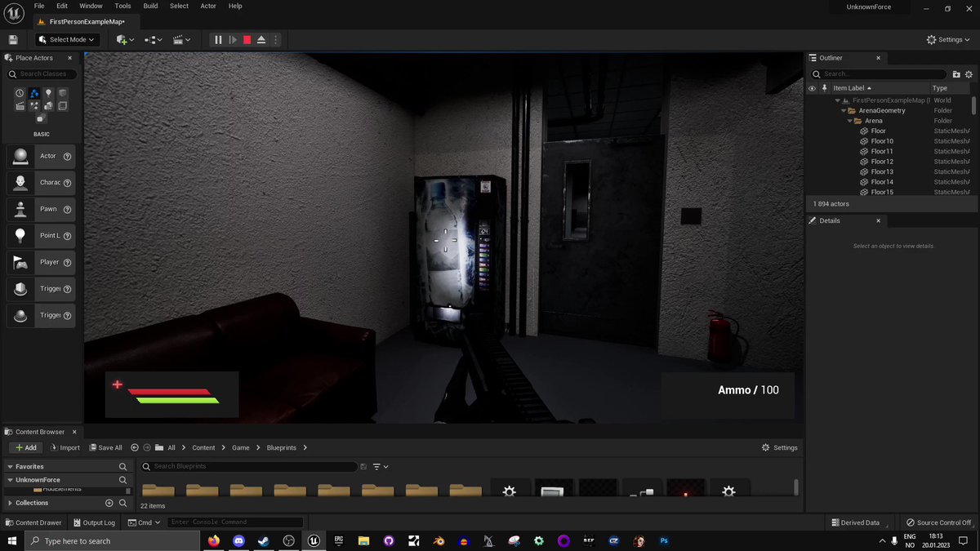The height and width of the screenshot is (551, 980).
Task: Open the Cinematics clapperboard toolbar menu
Action: pyautogui.click(x=177, y=39)
